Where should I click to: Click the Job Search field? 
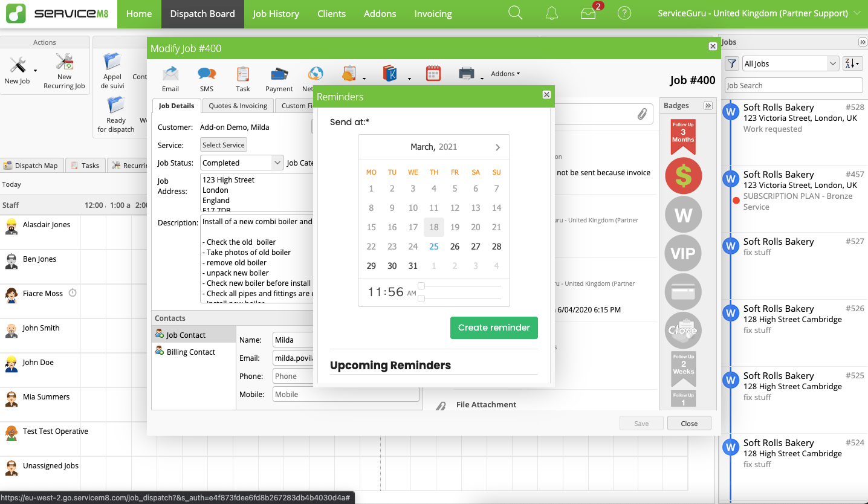pyautogui.click(x=793, y=85)
